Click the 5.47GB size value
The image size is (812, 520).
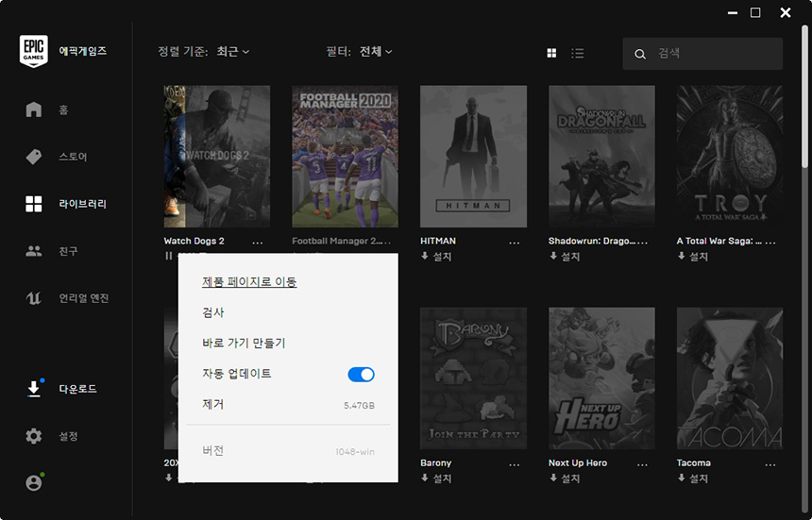pos(359,406)
